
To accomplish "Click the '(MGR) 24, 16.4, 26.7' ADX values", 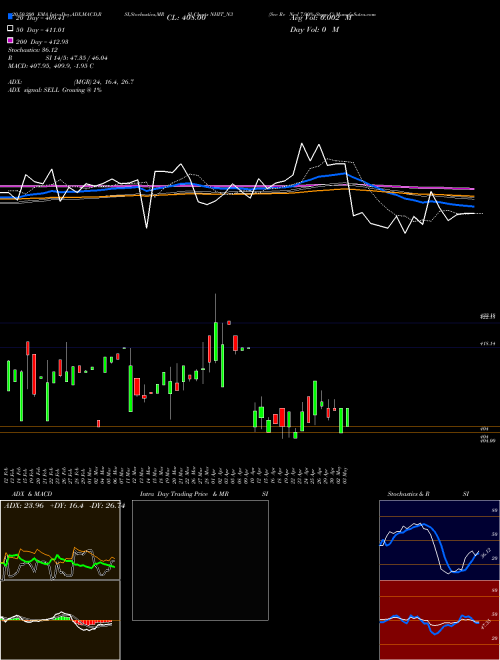I will coord(104,82).
